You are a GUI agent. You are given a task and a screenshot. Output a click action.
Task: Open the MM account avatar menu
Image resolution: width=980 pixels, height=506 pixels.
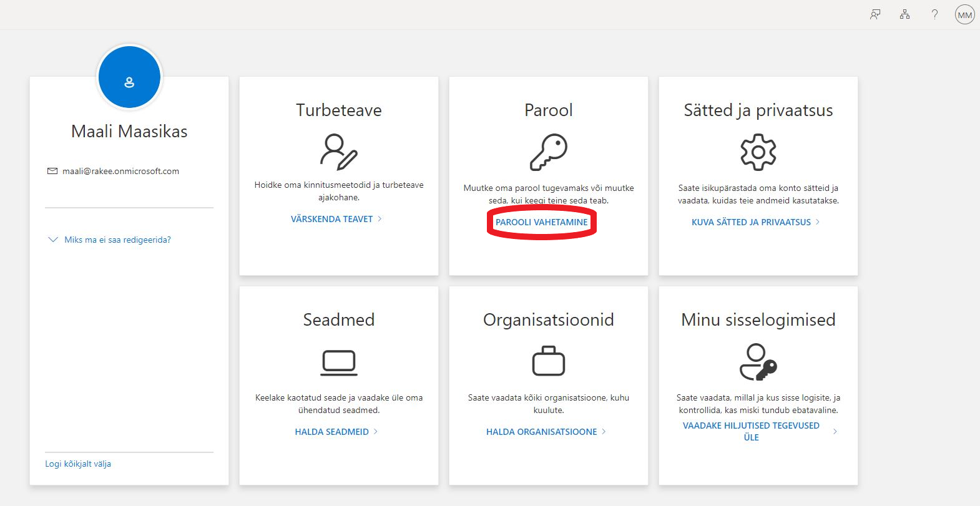coord(964,15)
